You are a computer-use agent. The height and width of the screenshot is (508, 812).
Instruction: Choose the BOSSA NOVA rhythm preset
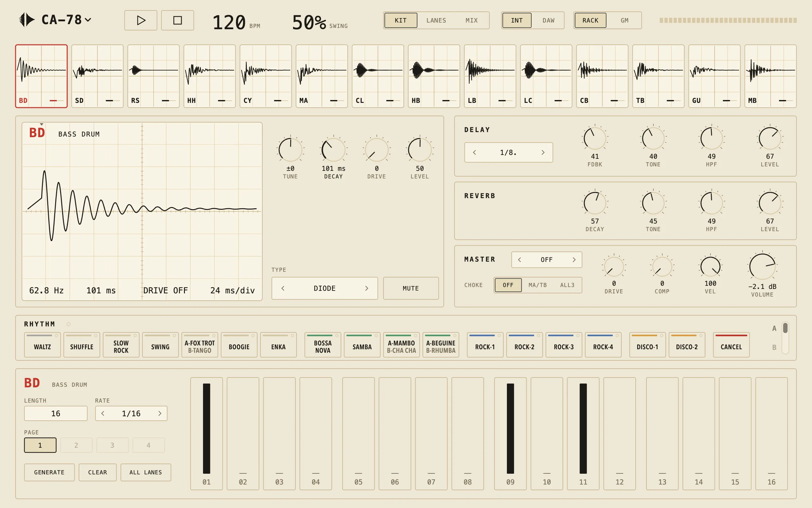coord(323,345)
